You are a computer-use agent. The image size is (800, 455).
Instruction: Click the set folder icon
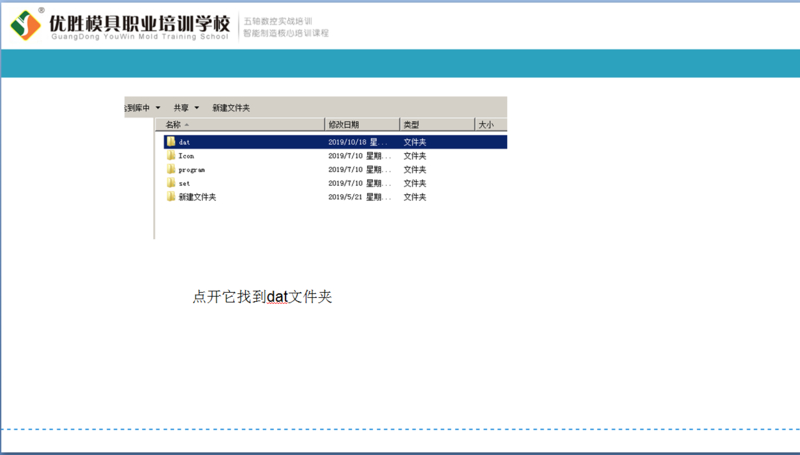(171, 184)
